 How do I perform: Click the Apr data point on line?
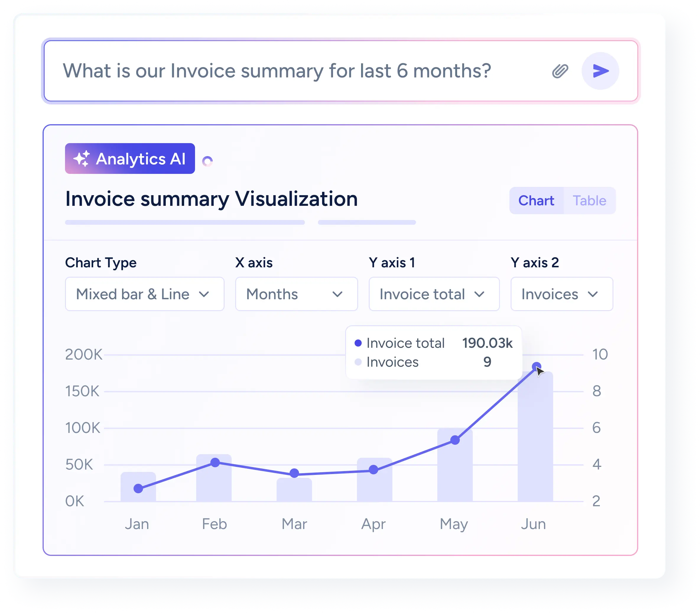tap(373, 470)
